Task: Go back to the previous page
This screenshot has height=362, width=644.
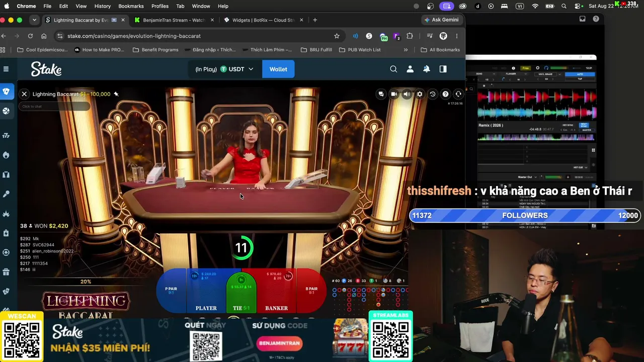Action: tap(4, 36)
